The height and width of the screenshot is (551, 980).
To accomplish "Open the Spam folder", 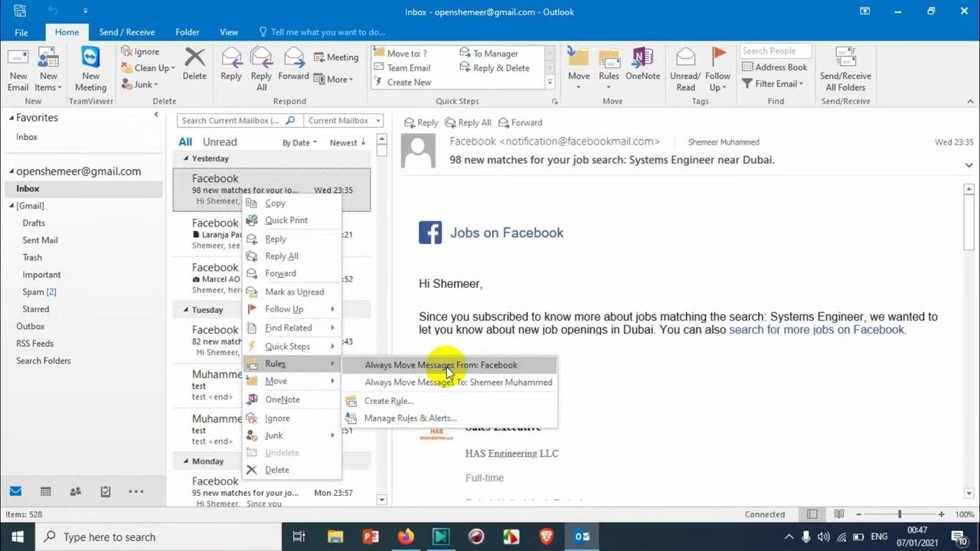I will tap(39, 292).
